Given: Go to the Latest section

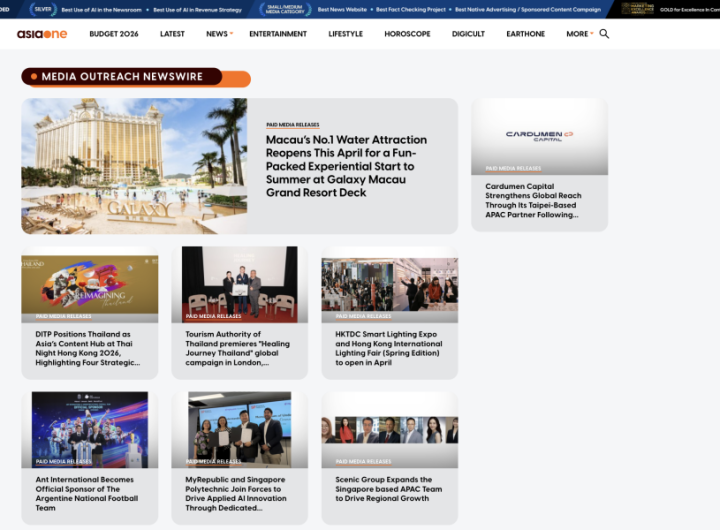Looking at the screenshot, I should (172, 34).
